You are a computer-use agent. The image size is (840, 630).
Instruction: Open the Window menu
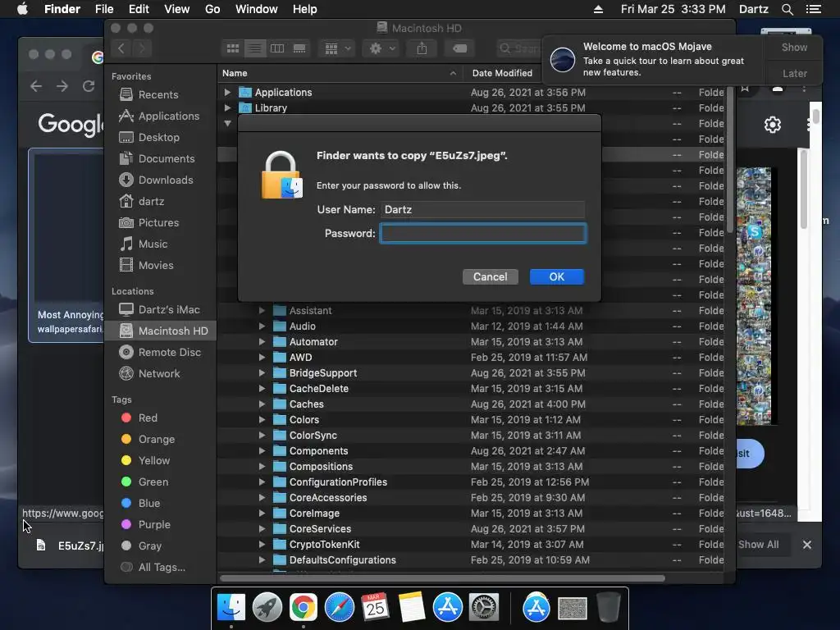click(x=257, y=9)
